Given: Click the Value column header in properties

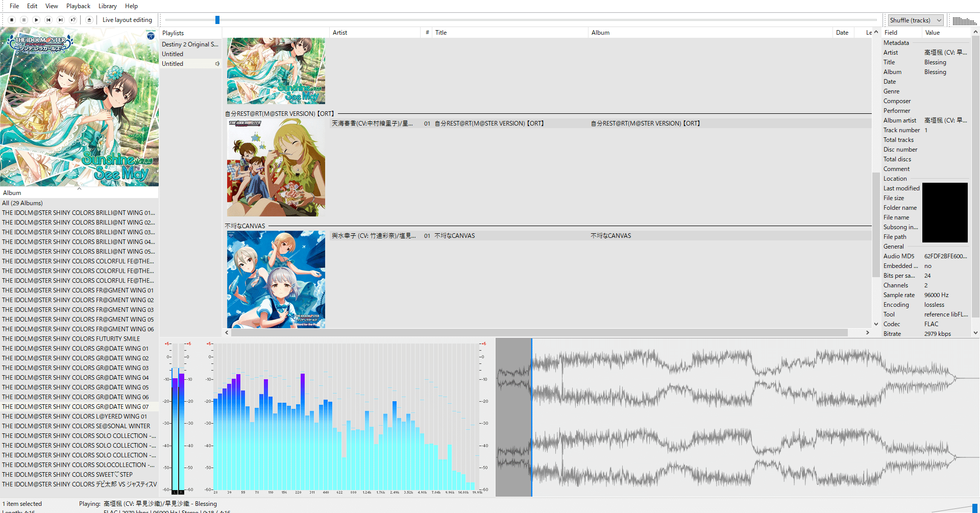Looking at the screenshot, I should click(946, 33).
